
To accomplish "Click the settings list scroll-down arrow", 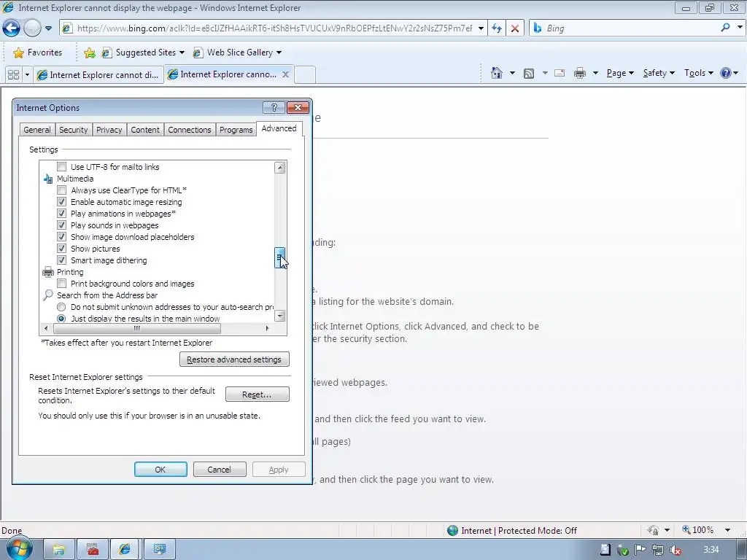I will pyautogui.click(x=280, y=316).
